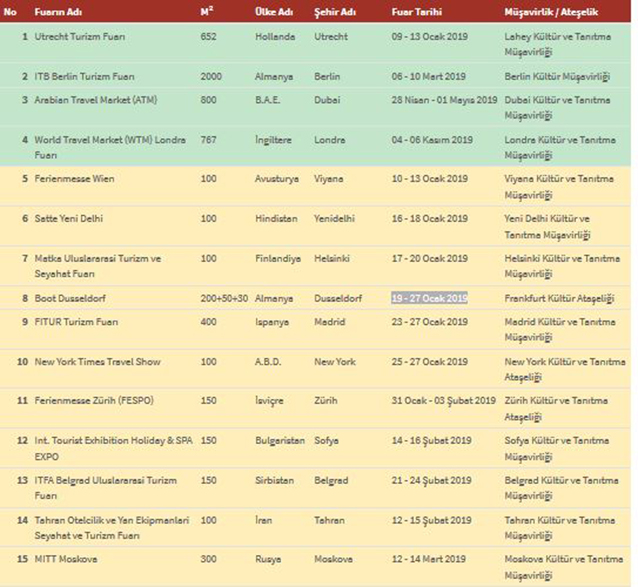Click the 'Şehir Adı' column header
Viewport: 638px width, 587px height.
click(x=335, y=10)
